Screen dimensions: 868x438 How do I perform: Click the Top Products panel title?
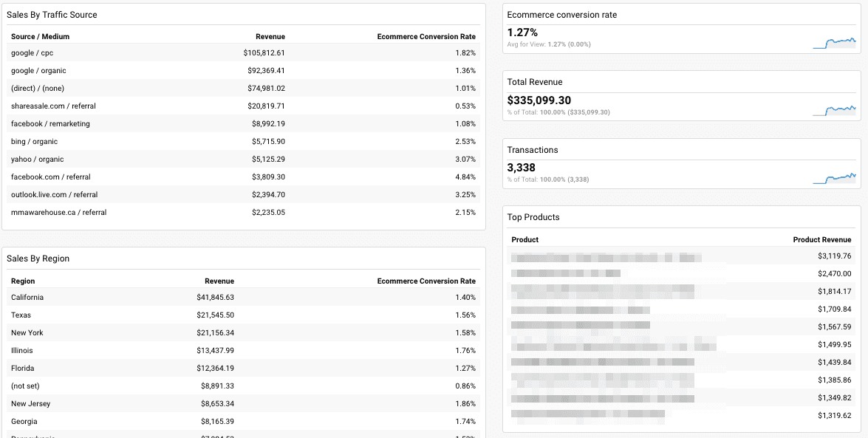[x=533, y=217]
